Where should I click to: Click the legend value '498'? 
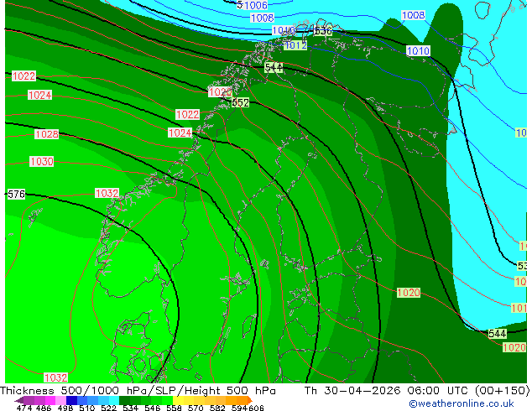65,408
